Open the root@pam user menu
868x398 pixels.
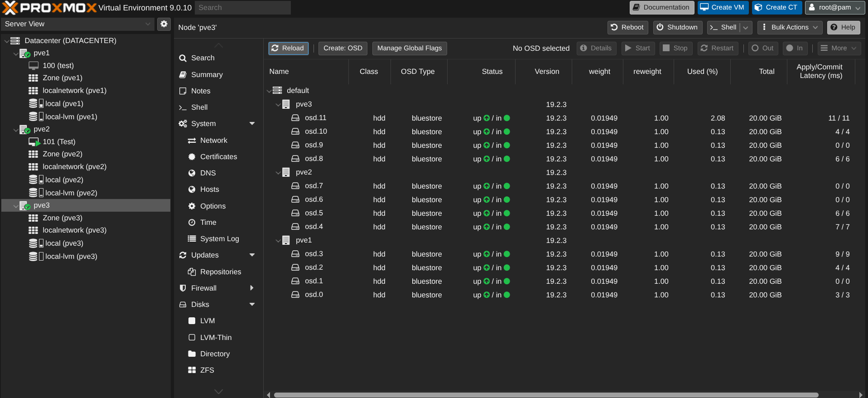pyautogui.click(x=834, y=8)
